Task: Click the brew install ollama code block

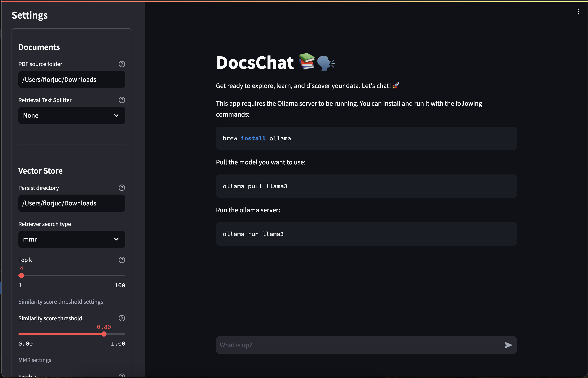Action: click(x=366, y=138)
